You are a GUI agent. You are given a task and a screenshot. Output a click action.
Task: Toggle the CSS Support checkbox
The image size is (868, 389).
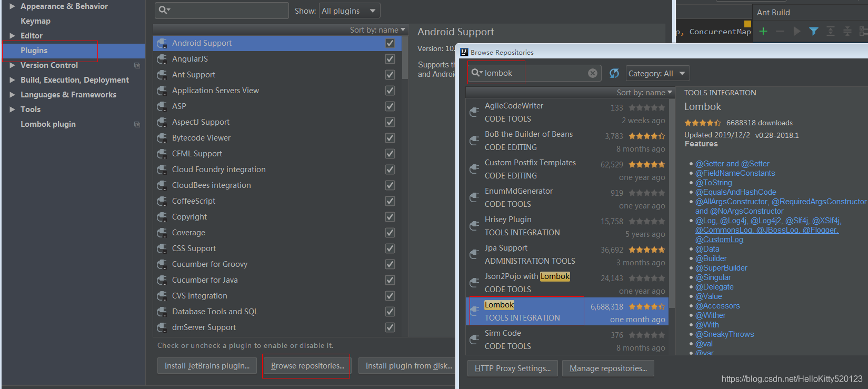point(390,248)
